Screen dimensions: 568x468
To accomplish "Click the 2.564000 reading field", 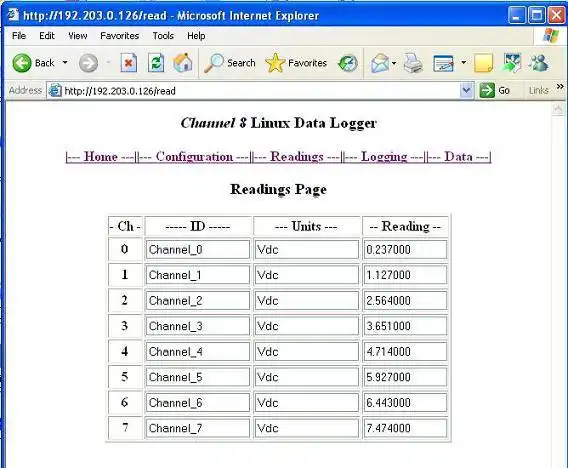I will pos(405,300).
